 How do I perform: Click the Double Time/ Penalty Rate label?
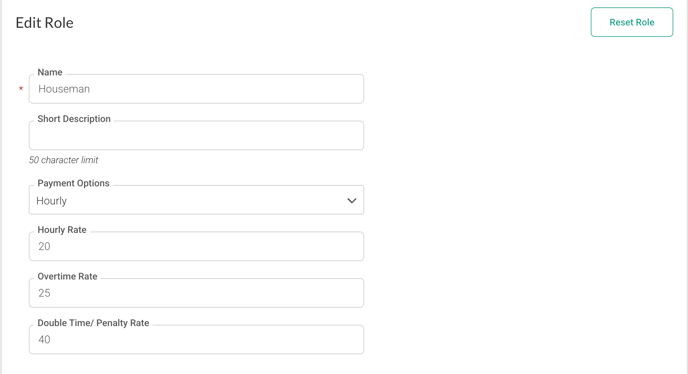pos(93,323)
